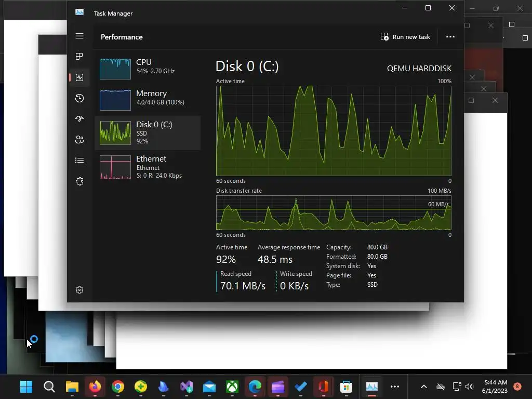
Task: Click the CPU mini graph thumbnail
Action: [115, 69]
